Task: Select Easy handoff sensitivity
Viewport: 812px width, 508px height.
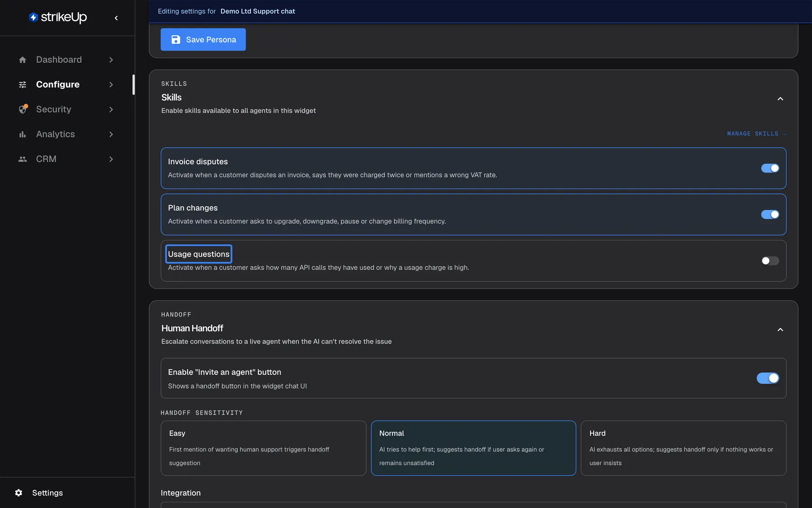Action: pos(263,448)
